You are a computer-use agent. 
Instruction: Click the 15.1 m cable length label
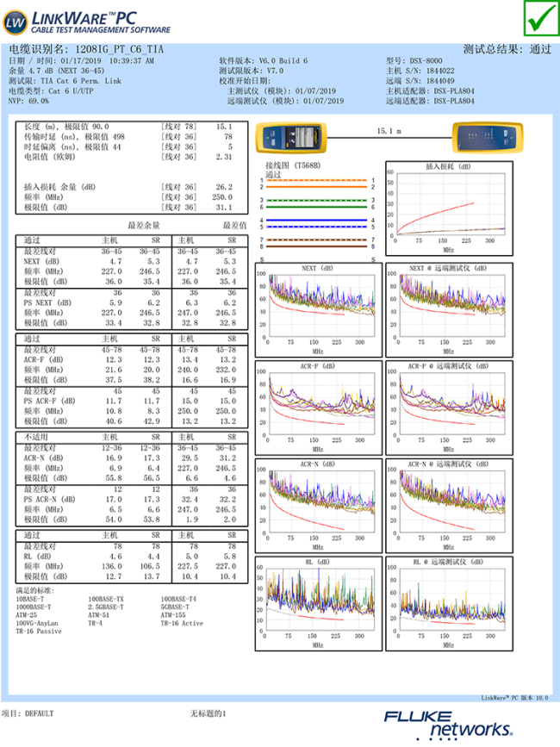389,131
